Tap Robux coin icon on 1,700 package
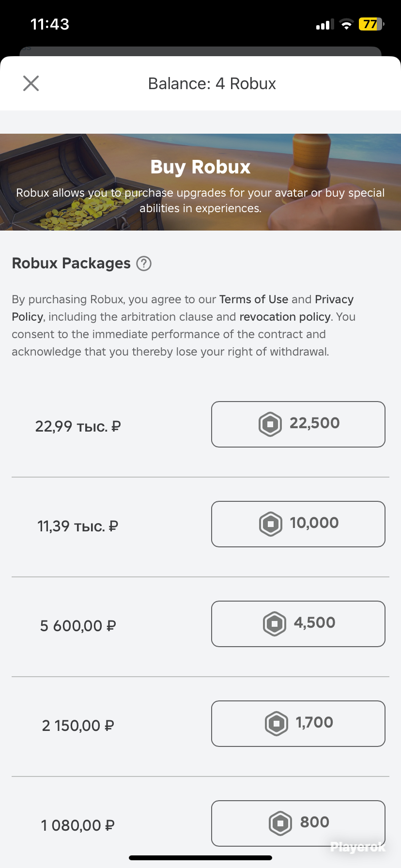401x868 pixels. click(x=277, y=724)
